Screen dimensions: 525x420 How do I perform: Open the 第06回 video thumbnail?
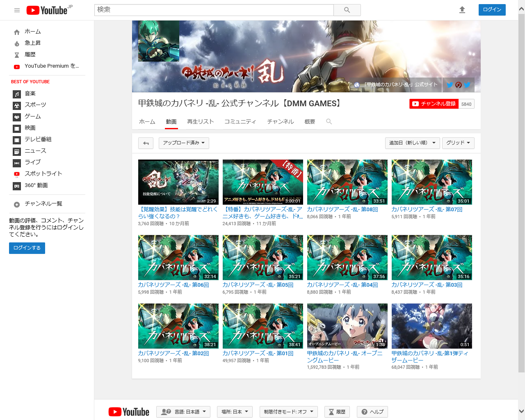pos(178,258)
